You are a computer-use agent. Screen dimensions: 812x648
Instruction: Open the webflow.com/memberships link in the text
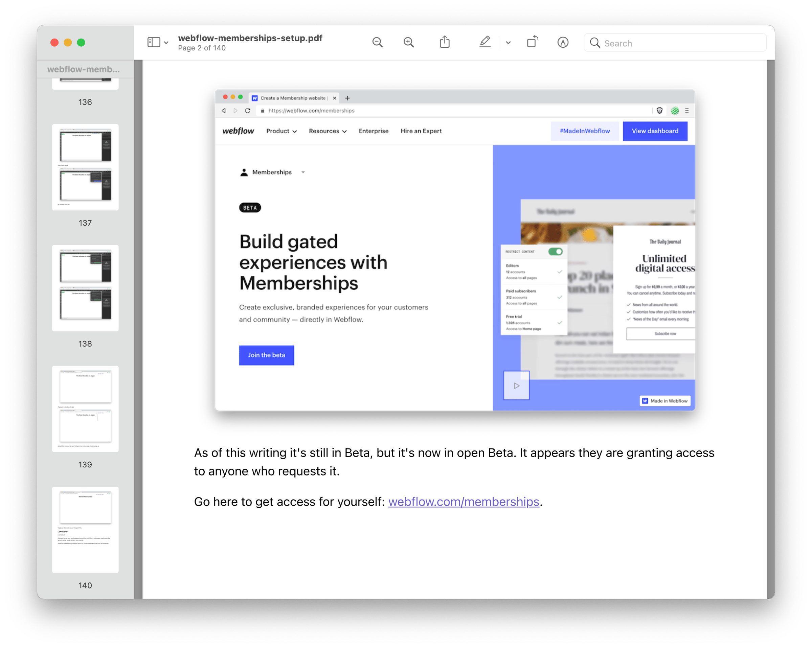(464, 502)
